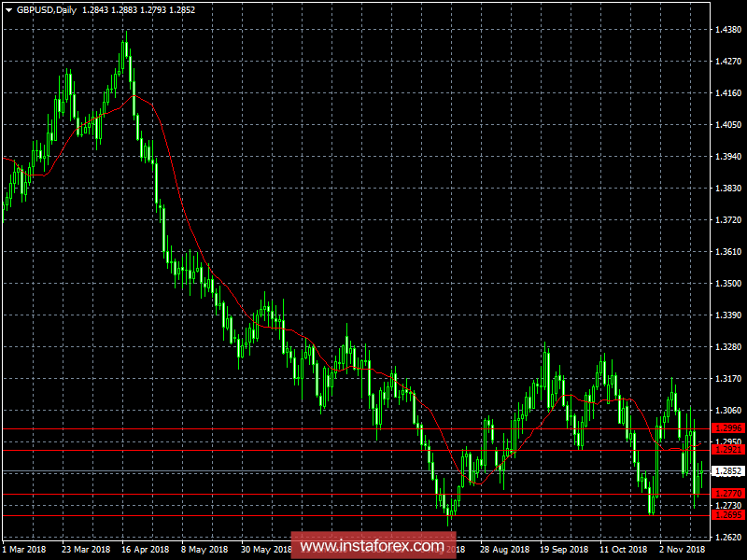
Task: Click the 16 Apr 2018 date label
Action: (x=146, y=549)
